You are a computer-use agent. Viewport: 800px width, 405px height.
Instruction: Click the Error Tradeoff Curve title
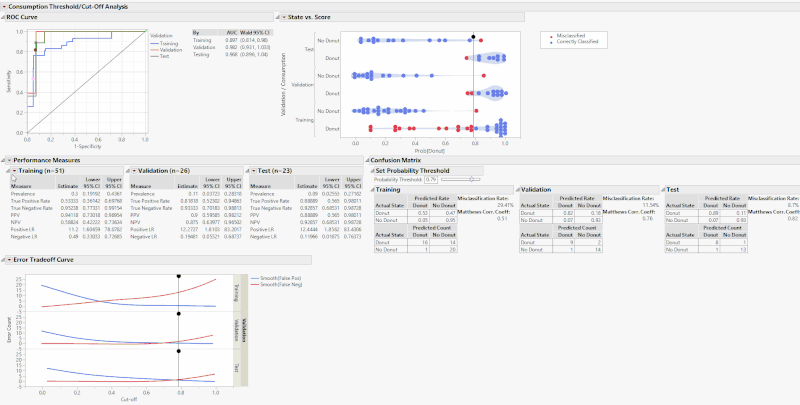pos(43,260)
